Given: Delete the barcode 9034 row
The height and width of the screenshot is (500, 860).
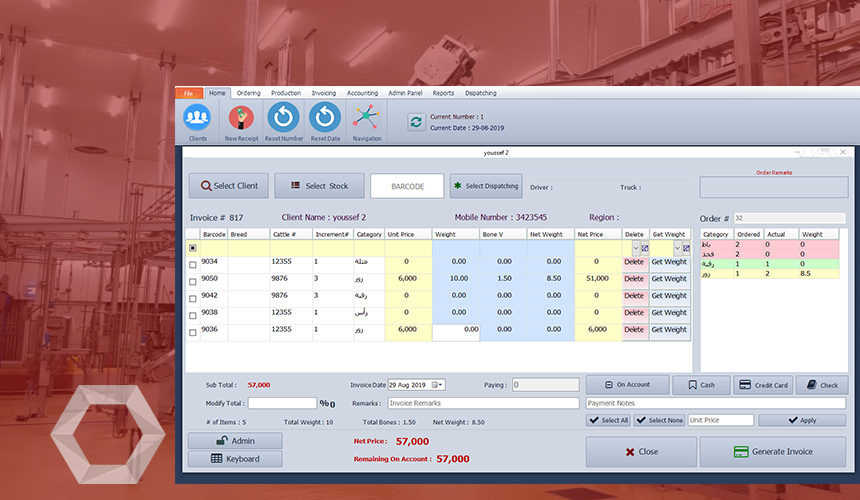Looking at the screenshot, I should pyautogui.click(x=634, y=263).
